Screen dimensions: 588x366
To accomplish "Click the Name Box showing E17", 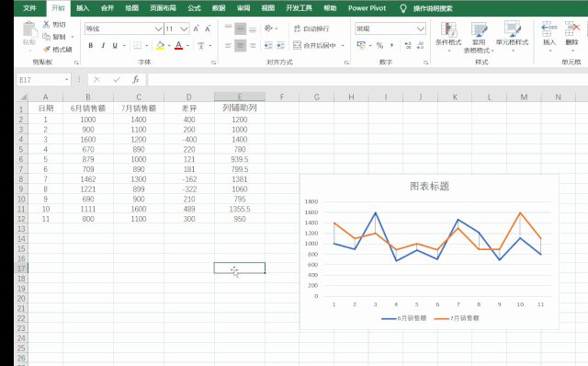I will (x=40, y=80).
